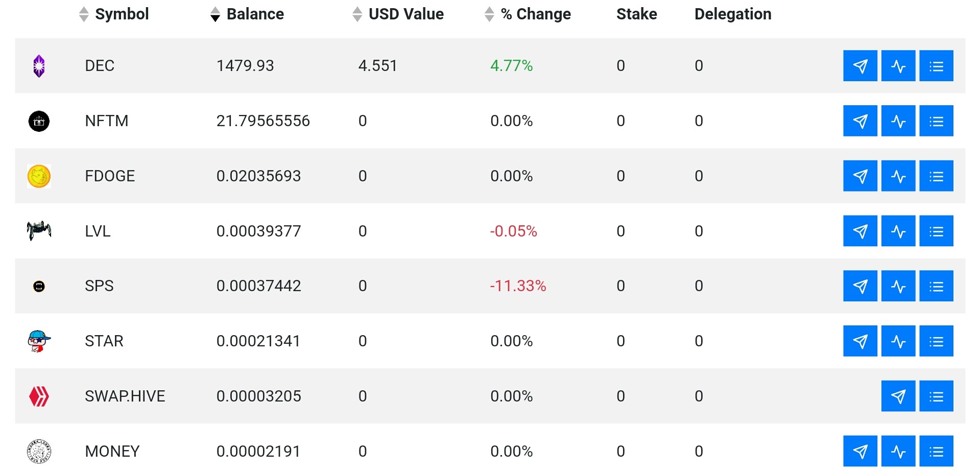Open the MONEY token list icon

point(936,452)
